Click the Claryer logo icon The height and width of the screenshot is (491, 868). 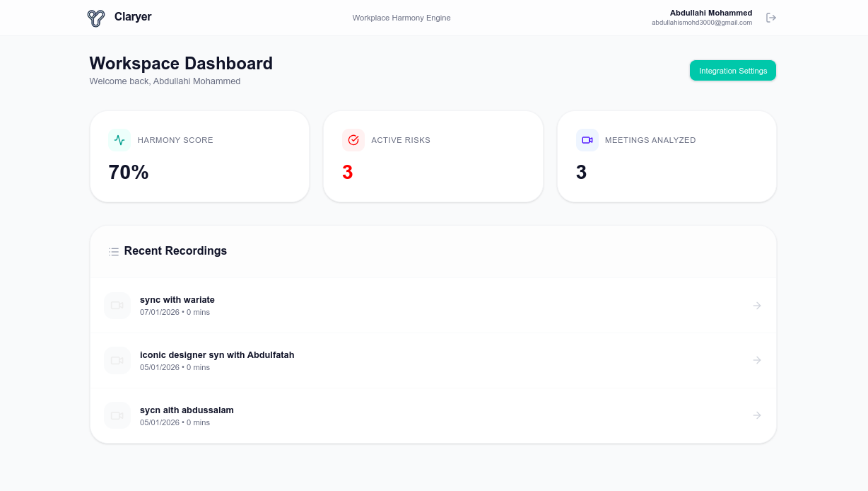(x=95, y=18)
